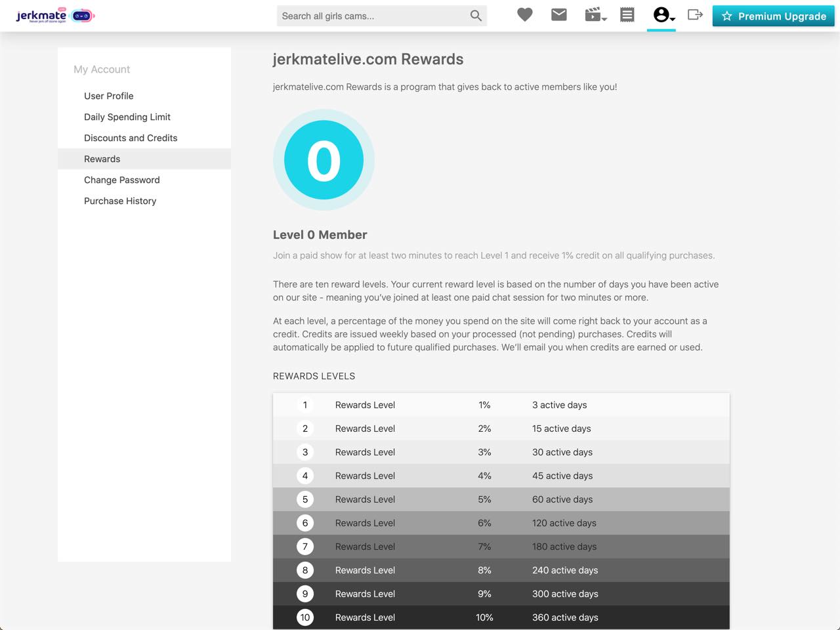Click the '60 active days' cell
840x630 pixels.
(562, 499)
